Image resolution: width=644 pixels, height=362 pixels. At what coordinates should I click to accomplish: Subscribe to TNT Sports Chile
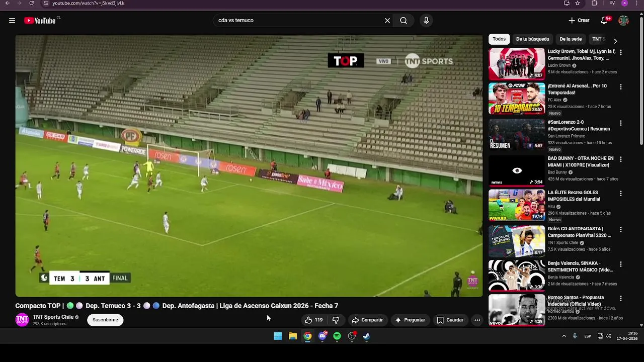(105, 320)
